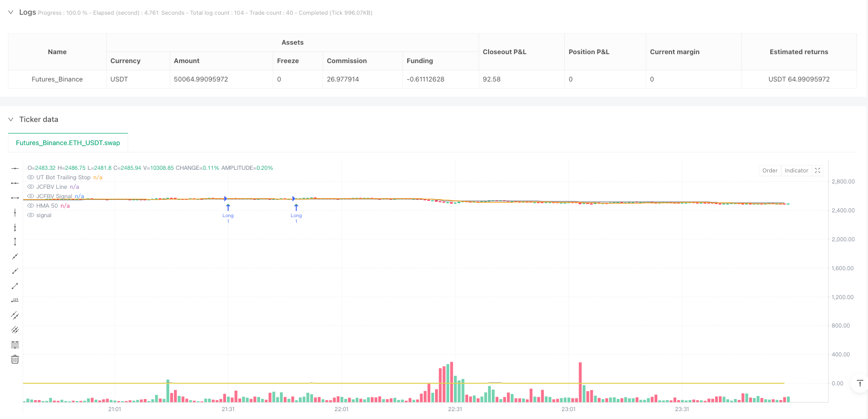Select the price line tool with 123 label
Image resolution: width=868 pixels, height=419 pixels.
15,300
